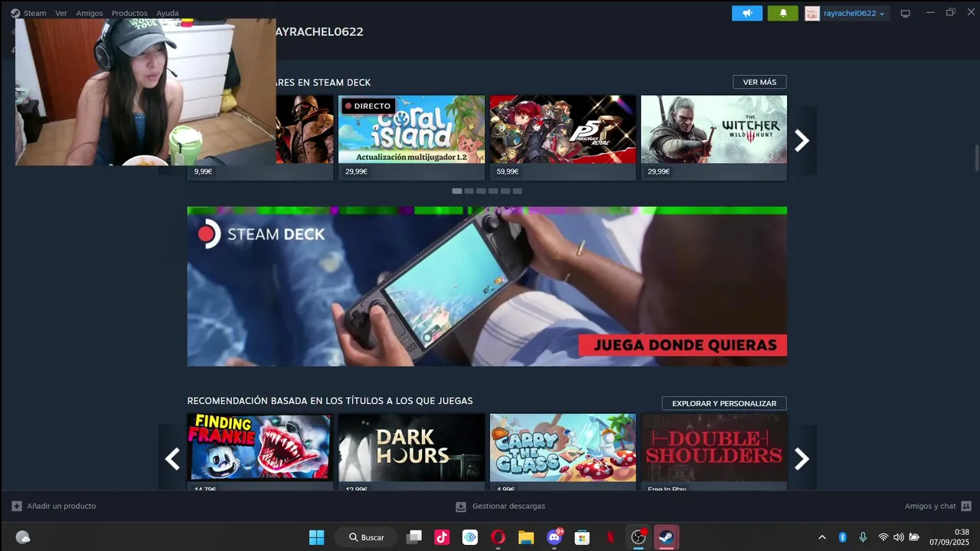Click Directo live badge on Coral Island
The image size is (980, 551).
[x=367, y=106]
